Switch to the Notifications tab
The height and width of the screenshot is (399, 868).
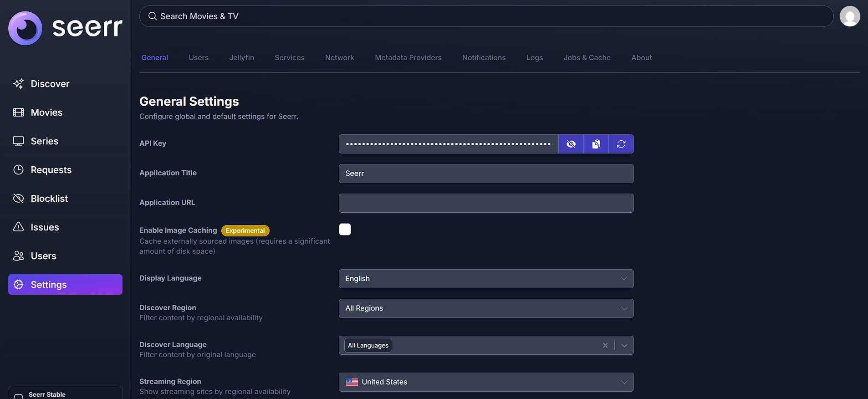(484, 58)
